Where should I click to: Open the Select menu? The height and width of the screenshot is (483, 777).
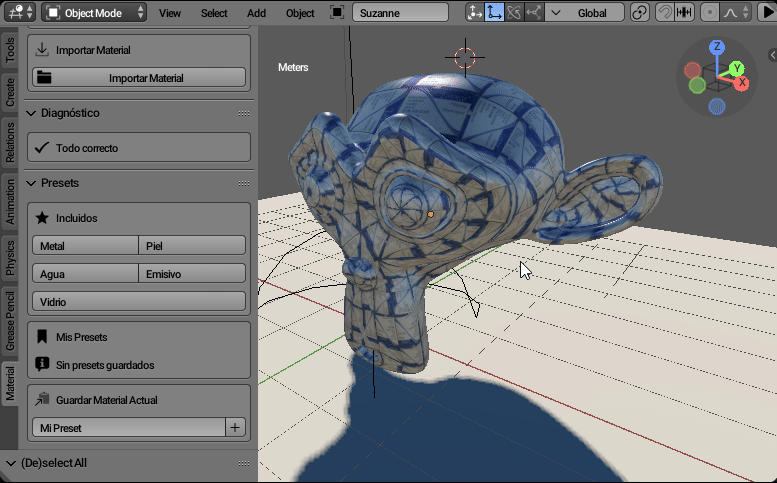tap(214, 13)
